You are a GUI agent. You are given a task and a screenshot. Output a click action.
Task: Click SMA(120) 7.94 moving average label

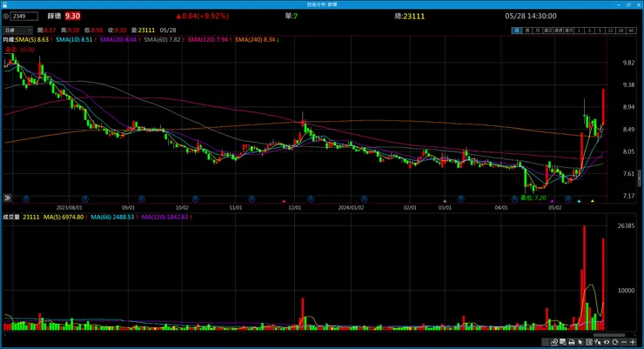[x=210, y=40]
